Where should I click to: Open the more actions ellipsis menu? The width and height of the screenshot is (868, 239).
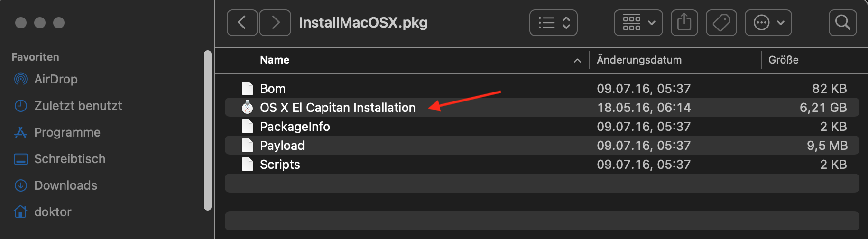[x=768, y=23]
